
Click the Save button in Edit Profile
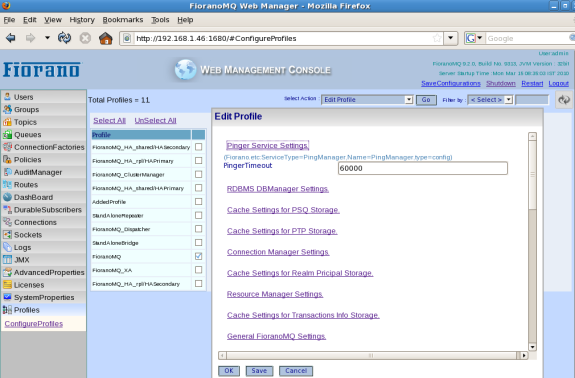259,371
